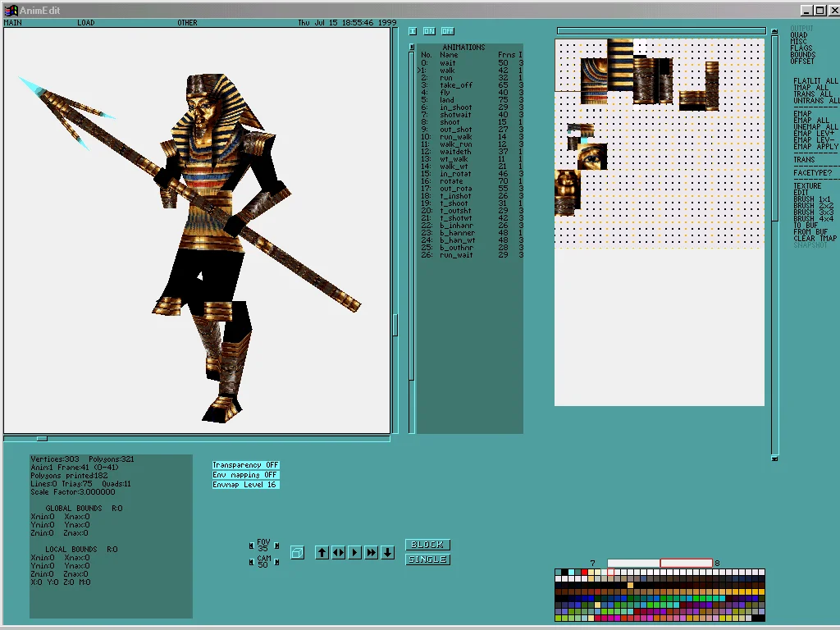Decrease FOV with its left arrow

pyautogui.click(x=251, y=546)
